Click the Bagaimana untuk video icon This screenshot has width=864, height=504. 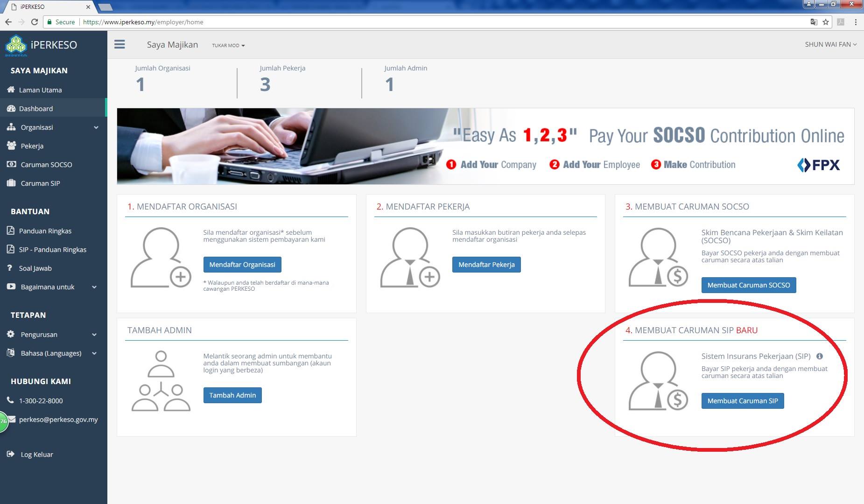[11, 287]
